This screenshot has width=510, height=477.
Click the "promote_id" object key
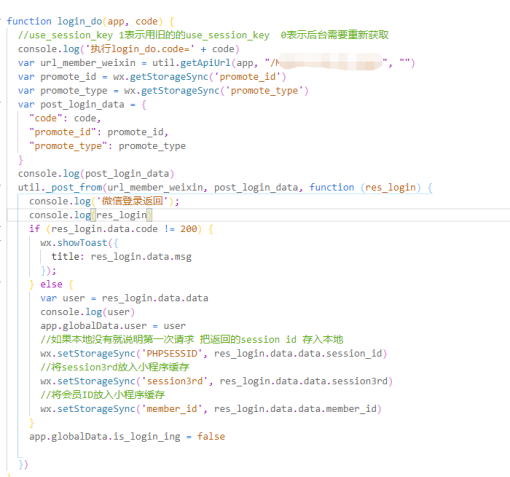(x=63, y=132)
